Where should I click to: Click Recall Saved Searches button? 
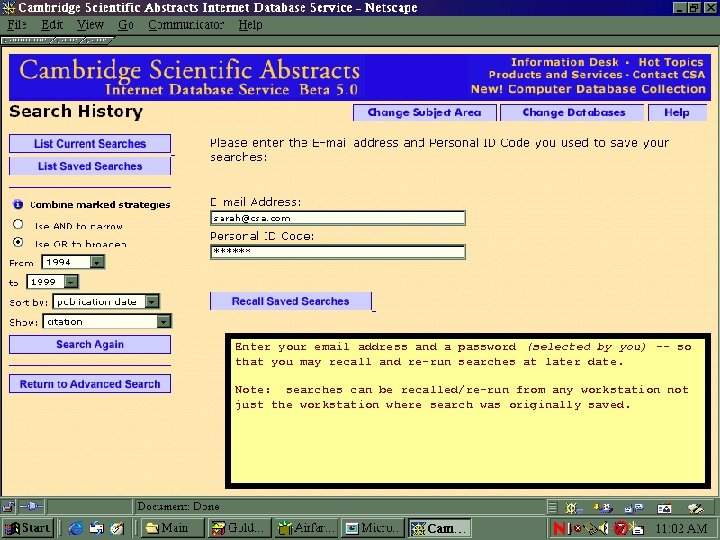(291, 301)
